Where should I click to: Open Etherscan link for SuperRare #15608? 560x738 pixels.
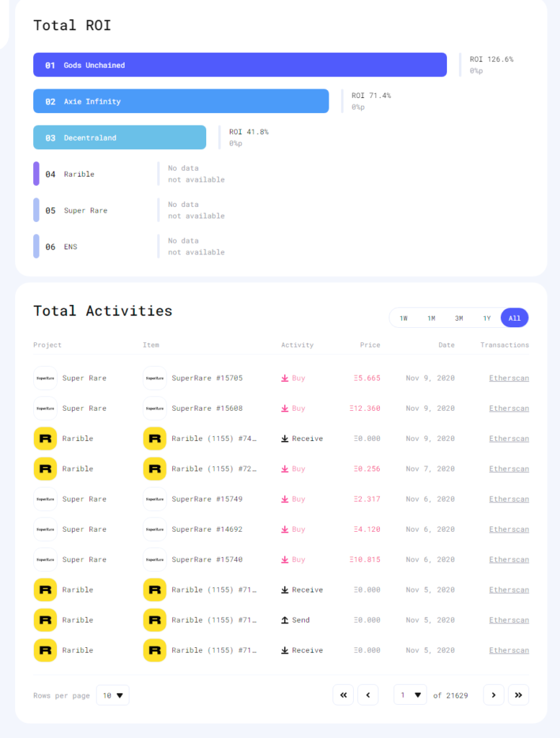tap(509, 408)
